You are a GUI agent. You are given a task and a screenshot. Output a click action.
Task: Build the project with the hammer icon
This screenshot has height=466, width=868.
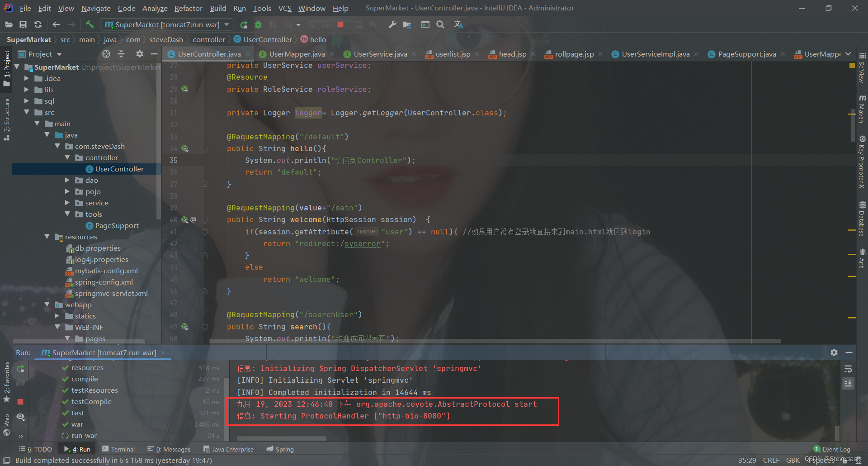90,24
